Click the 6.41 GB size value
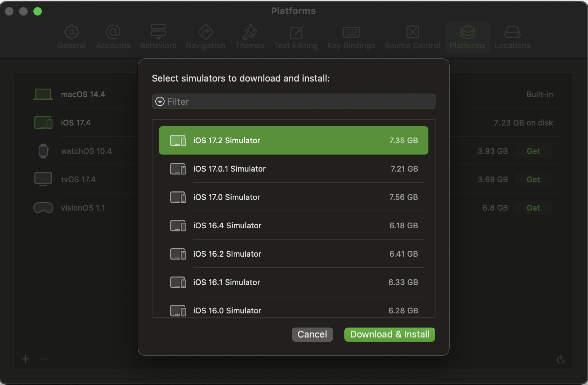This screenshot has height=385, width=588. (x=404, y=254)
